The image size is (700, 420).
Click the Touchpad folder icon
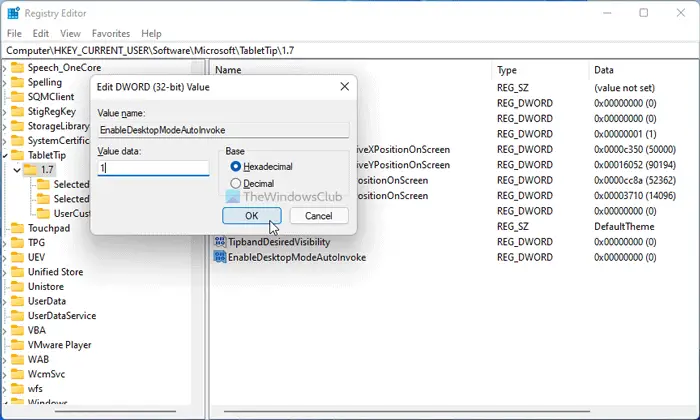pyautogui.click(x=17, y=228)
